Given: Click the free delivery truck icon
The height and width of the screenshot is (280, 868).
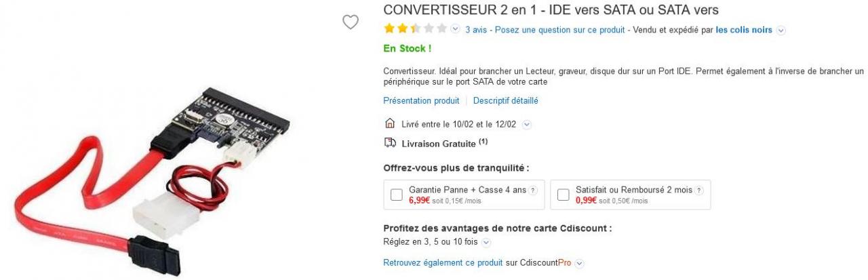Looking at the screenshot, I should (389, 143).
